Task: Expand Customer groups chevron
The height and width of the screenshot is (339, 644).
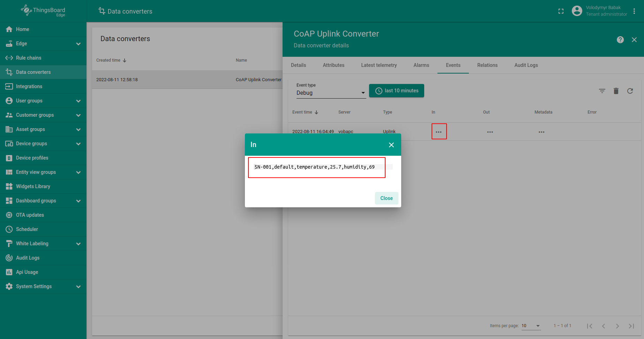Action: [x=78, y=115]
